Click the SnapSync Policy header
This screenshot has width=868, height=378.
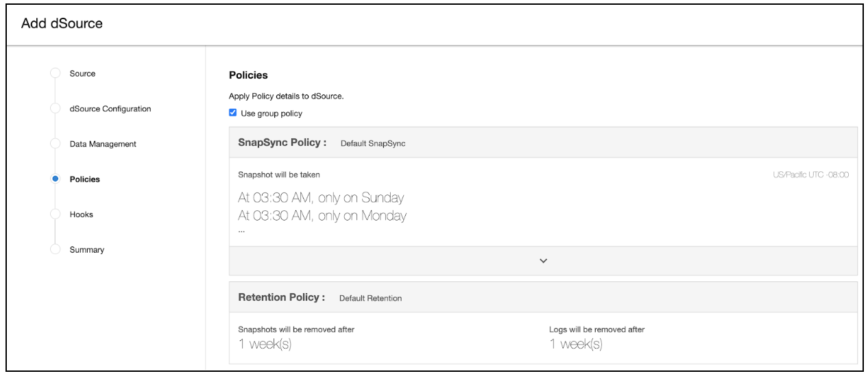click(282, 142)
